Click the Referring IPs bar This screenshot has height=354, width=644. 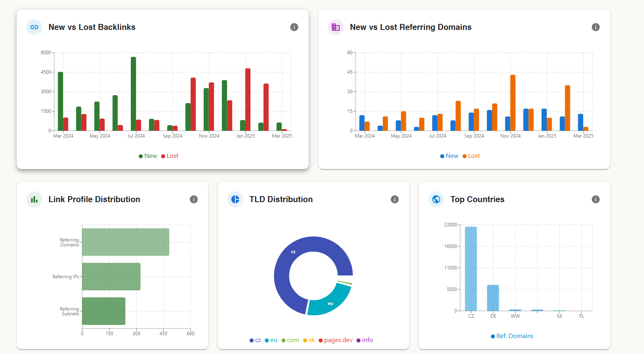tap(111, 277)
